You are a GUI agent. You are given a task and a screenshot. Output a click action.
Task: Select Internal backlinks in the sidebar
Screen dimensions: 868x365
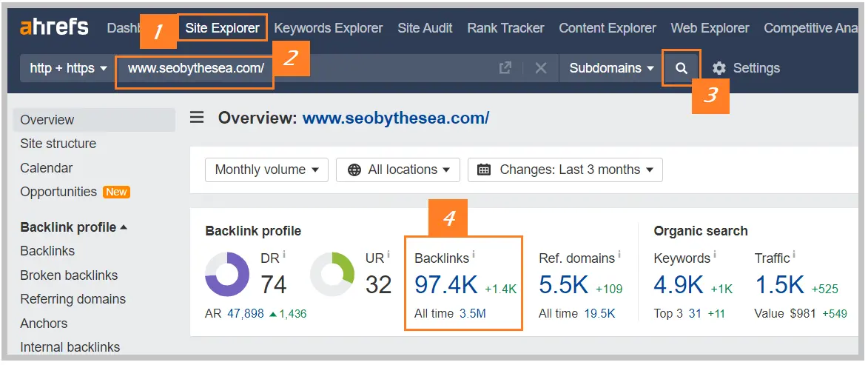tap(70, 347)
